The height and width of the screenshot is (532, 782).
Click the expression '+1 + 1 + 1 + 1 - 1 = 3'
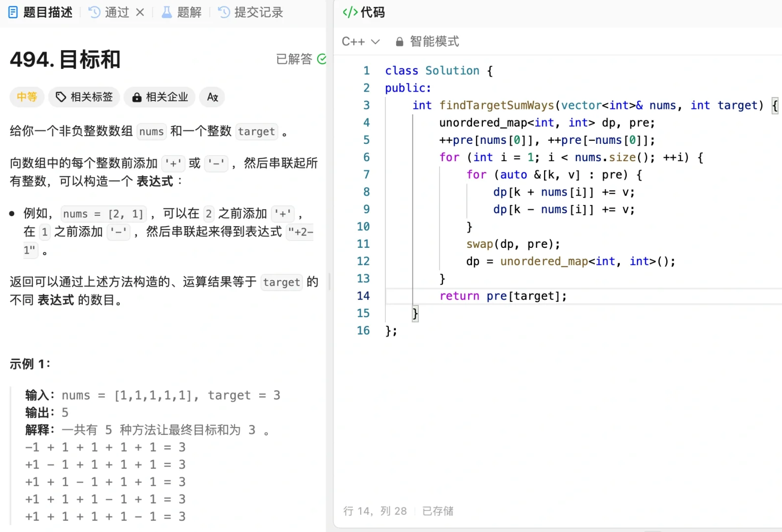105,517
